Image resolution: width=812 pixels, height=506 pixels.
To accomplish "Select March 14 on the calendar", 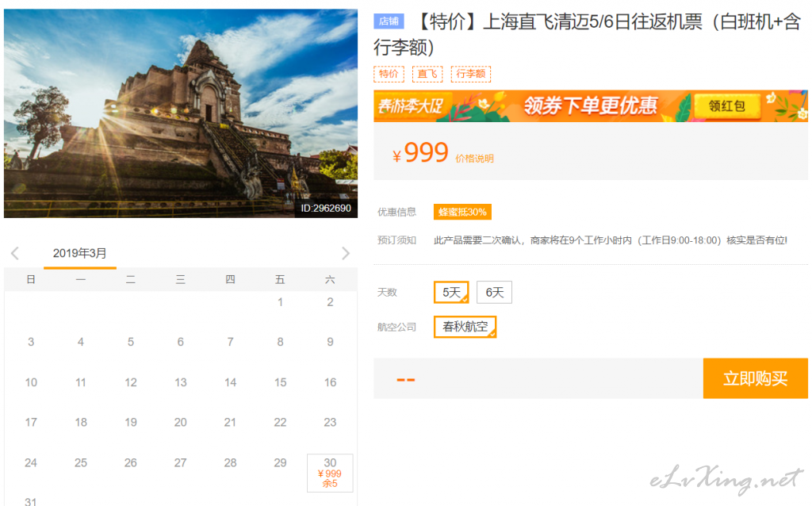I will [231, 383].
